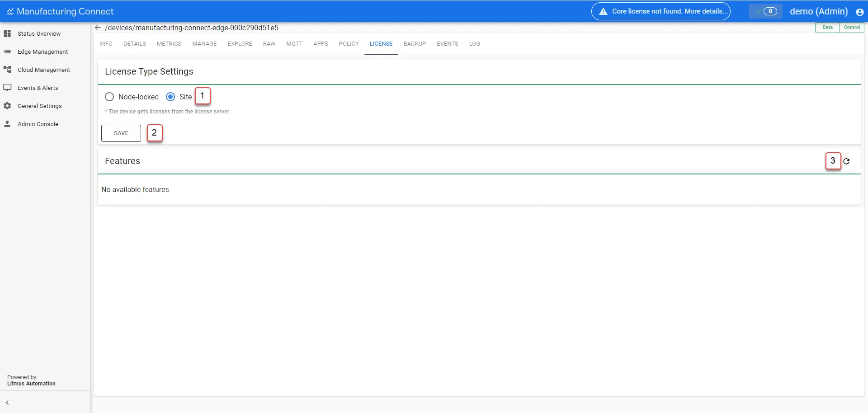Open Status Overview dashboard icon
This screenshot has height=413, width=868.
coord(7,33)
